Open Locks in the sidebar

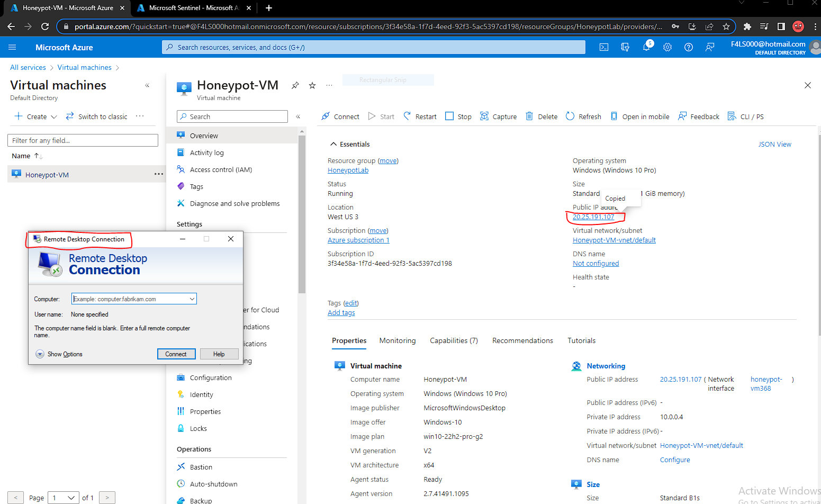(x=198, y=428)
